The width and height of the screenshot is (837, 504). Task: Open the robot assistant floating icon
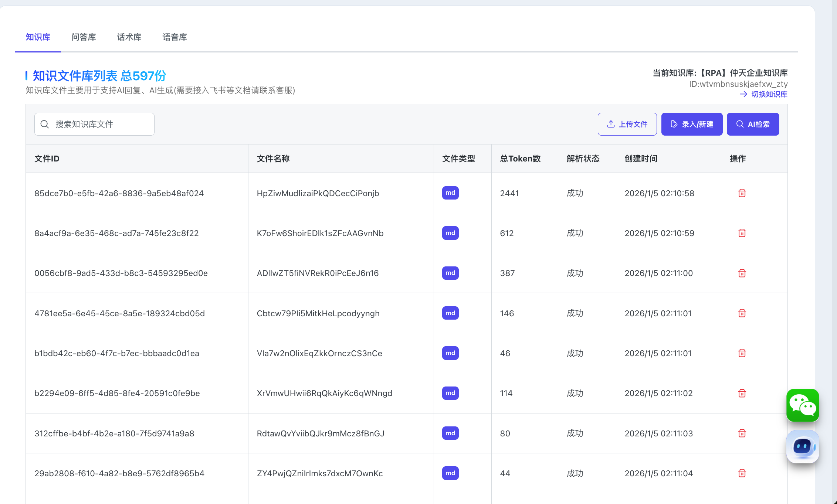(x=803, y=447)
